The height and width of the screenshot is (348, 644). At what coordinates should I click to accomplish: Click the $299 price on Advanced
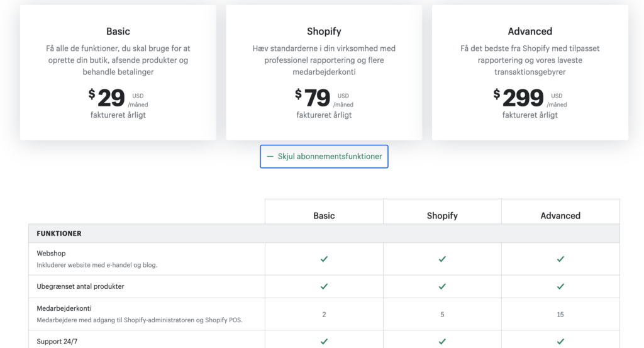(x=518, y=98)
